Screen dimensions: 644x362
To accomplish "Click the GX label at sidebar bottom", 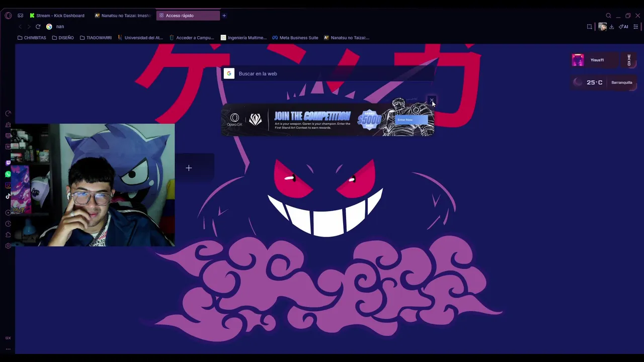I will coord(8,338).
